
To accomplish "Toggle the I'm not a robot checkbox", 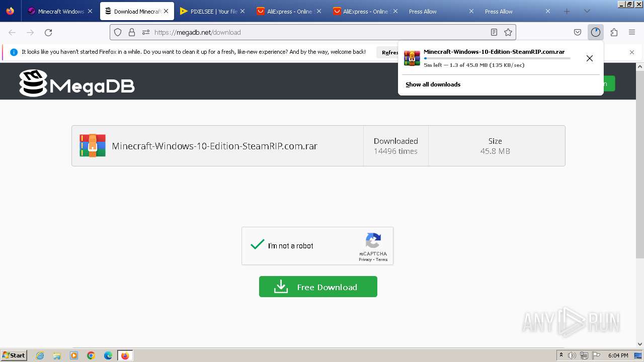I will (x=258, y=245).
